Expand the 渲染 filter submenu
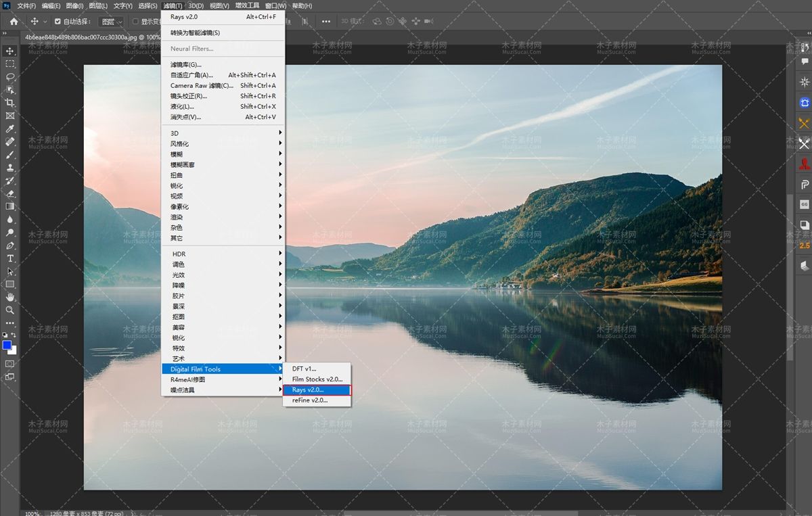The image size is (812, 516). (x=223, y=217)
